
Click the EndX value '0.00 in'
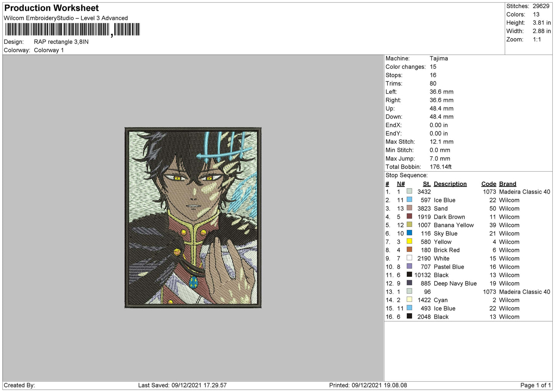tap(439, 125)
